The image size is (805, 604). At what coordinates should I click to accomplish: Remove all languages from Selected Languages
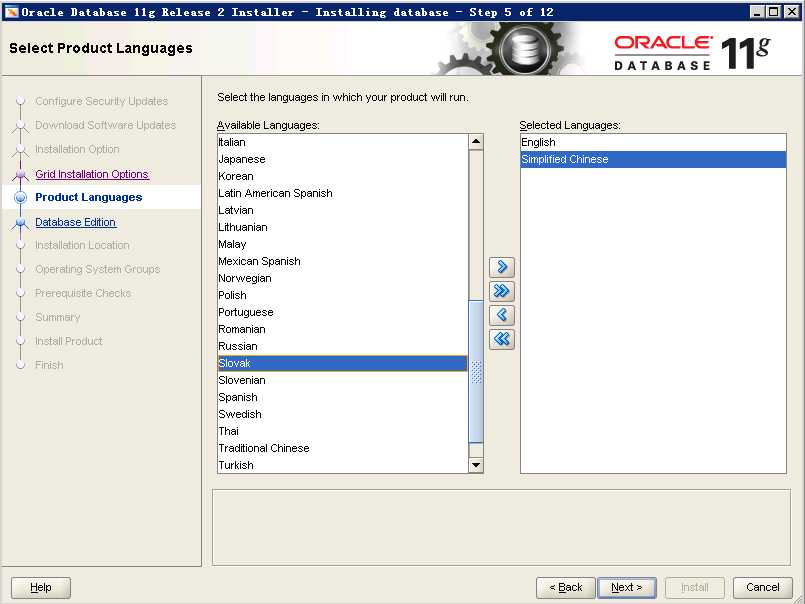pyautogui.click(x=502, y=339)
